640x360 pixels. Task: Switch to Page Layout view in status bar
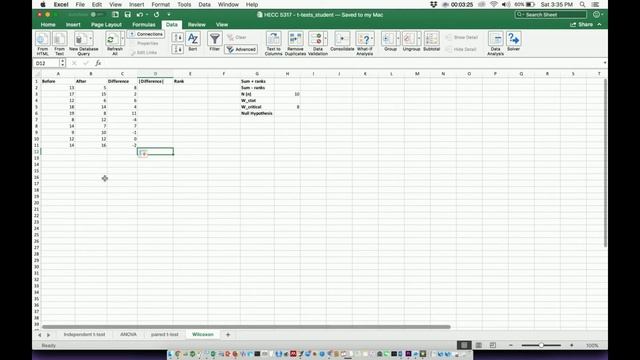[x=478, y=345]
